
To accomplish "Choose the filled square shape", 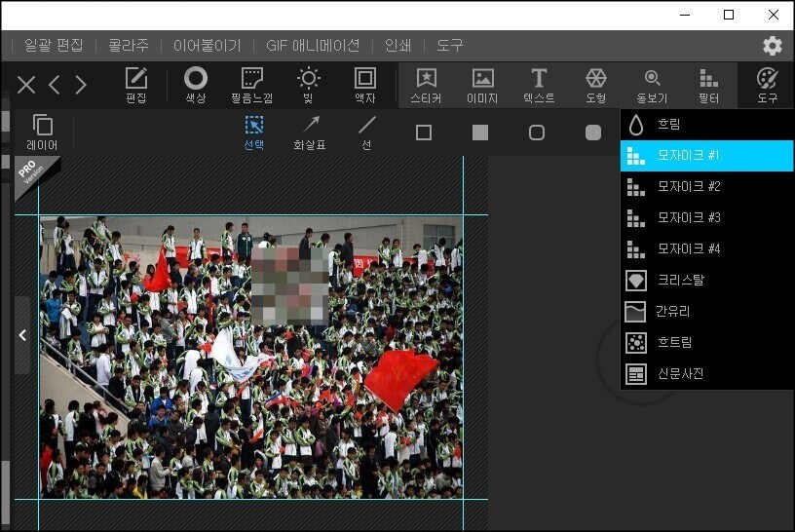I will point(480,133).
